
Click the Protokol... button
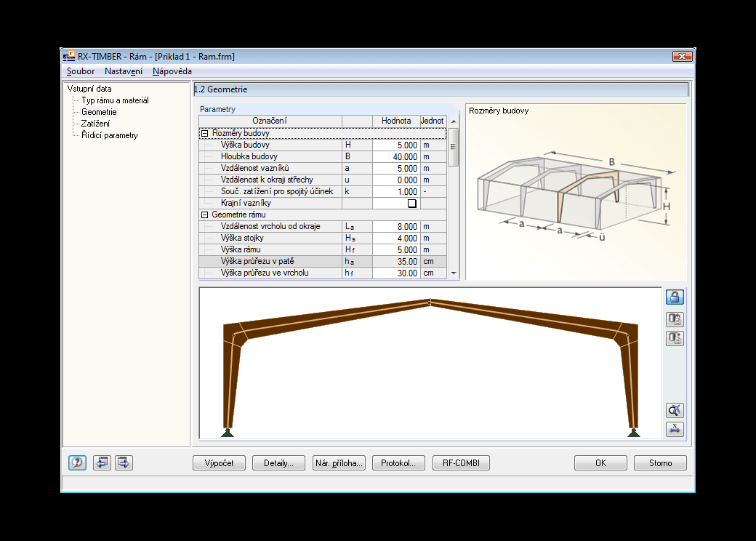point(398,463)
